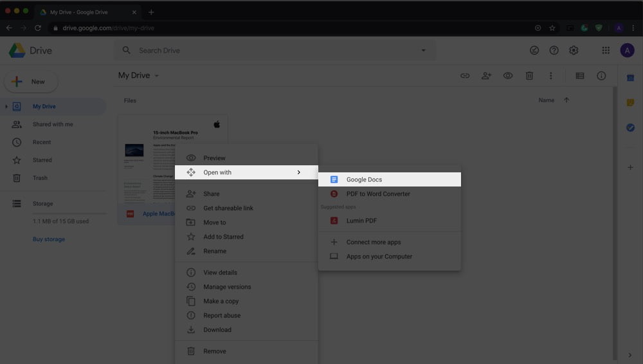Open a new browser tab

click(x=151, y=12)
